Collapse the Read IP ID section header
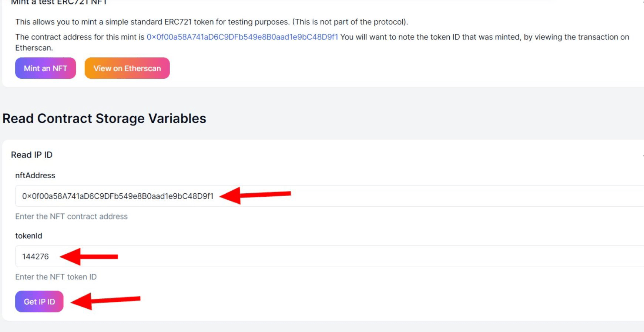 [x=32, y=155]
